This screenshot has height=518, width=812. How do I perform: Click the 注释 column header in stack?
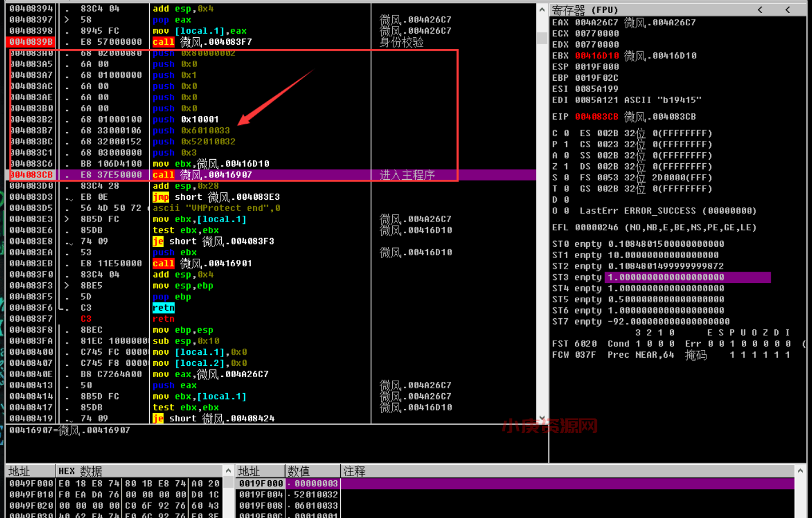click(354, 471)
